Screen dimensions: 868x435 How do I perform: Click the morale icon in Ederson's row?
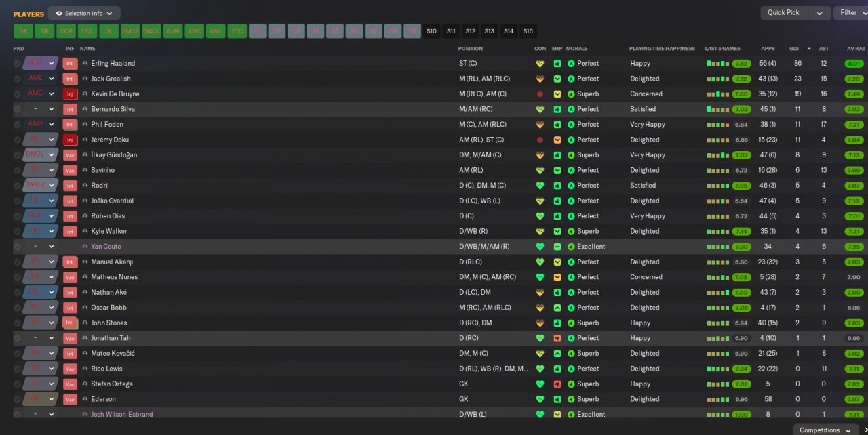point(571,399)
